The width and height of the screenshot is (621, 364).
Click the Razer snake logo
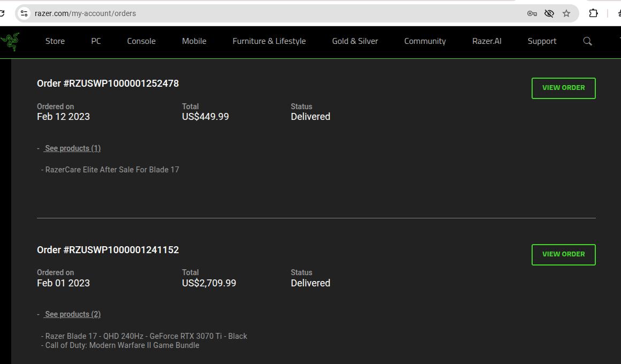[x=10, y=42]
